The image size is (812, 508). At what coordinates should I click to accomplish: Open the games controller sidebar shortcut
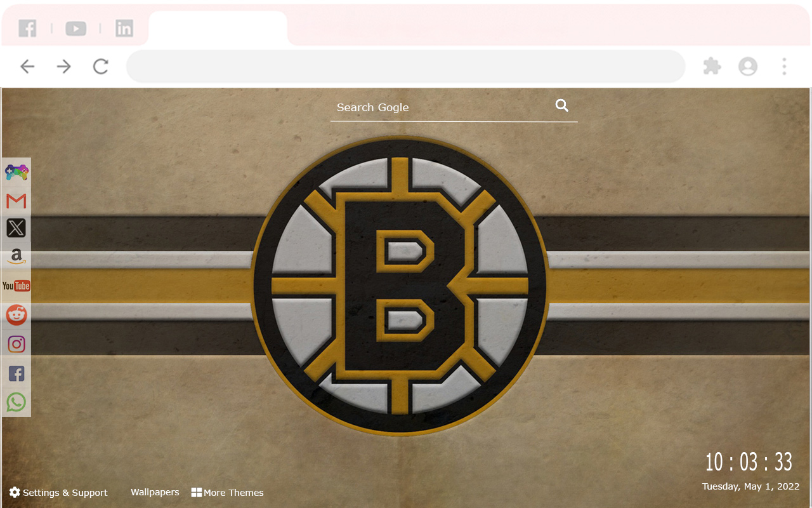(16, 171)
